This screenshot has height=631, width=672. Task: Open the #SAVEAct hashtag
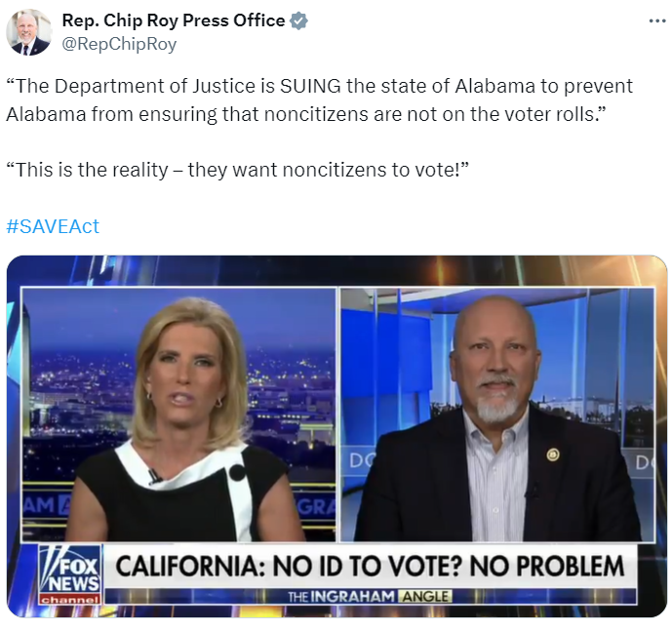(53, 226)
